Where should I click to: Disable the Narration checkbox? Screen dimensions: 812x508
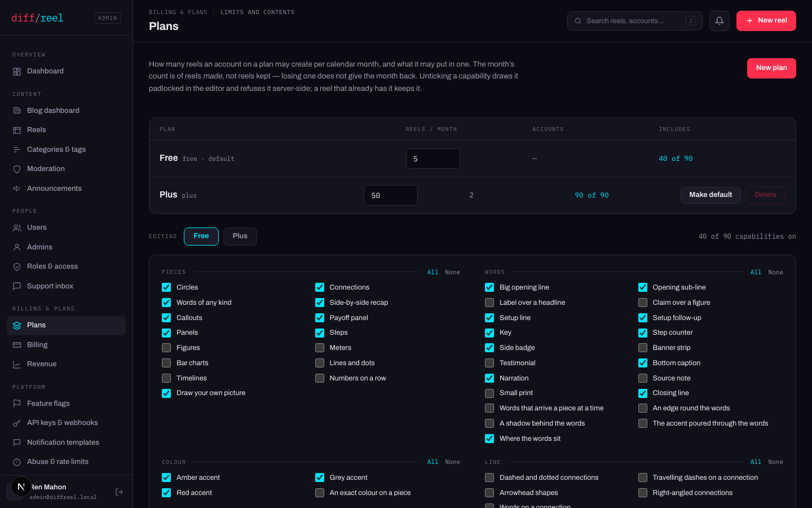(x=489, y=378)
